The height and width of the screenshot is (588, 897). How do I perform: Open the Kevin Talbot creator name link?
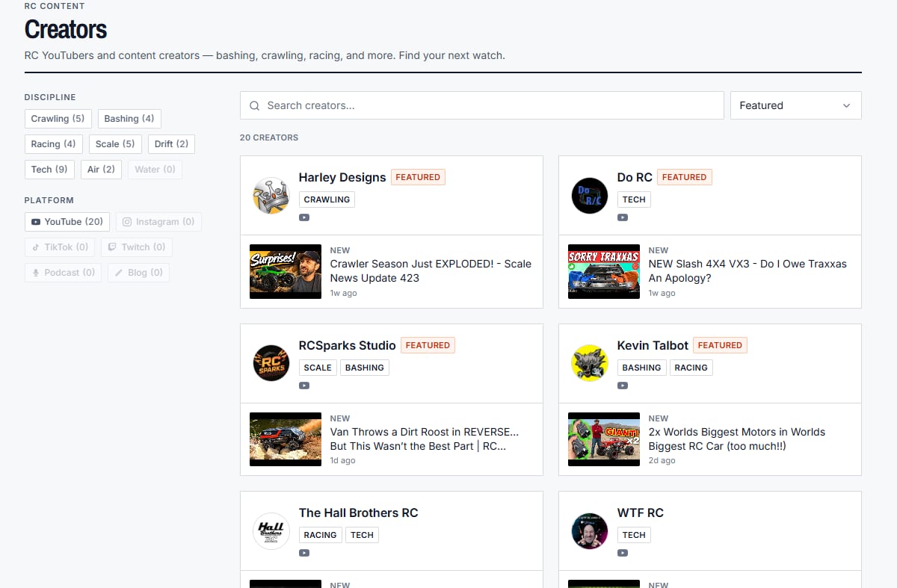[653, 345]
